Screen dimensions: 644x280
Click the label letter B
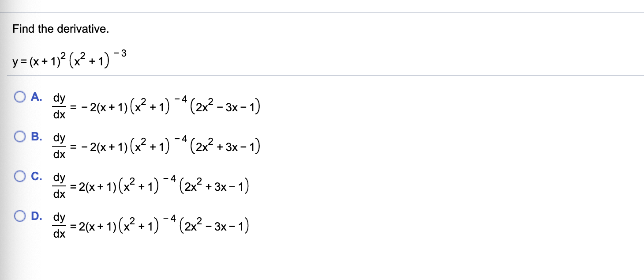click(36, 137)
